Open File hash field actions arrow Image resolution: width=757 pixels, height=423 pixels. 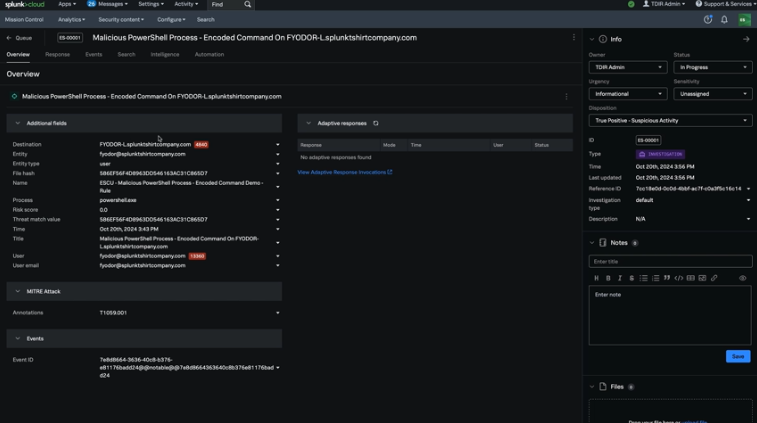coord(278,173)
